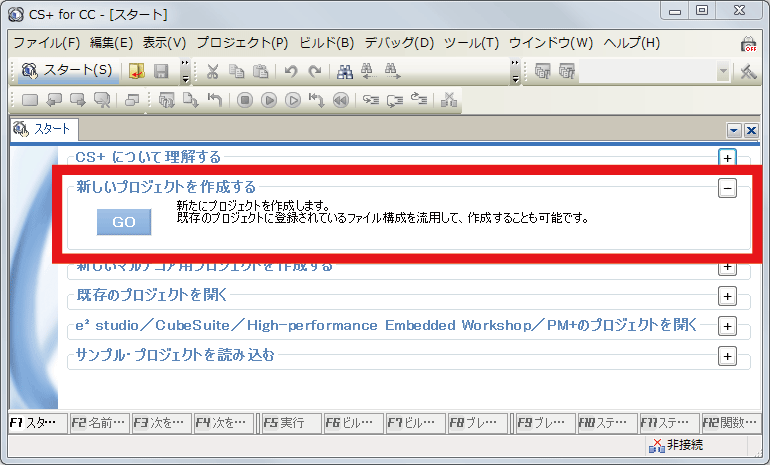Click the サンプル・プロジェクトを読み込む heading
The image size is (770, 465).
pos(175,355)
